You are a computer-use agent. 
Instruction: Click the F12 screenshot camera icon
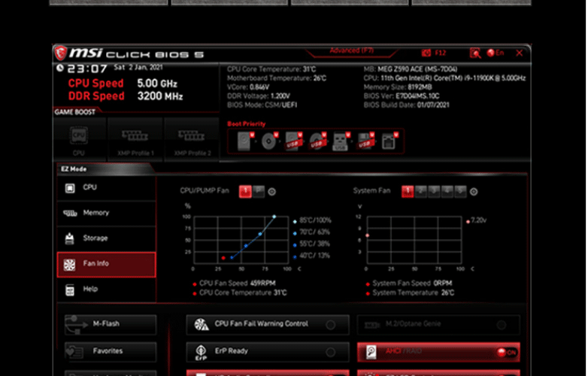tap(426, 53)
